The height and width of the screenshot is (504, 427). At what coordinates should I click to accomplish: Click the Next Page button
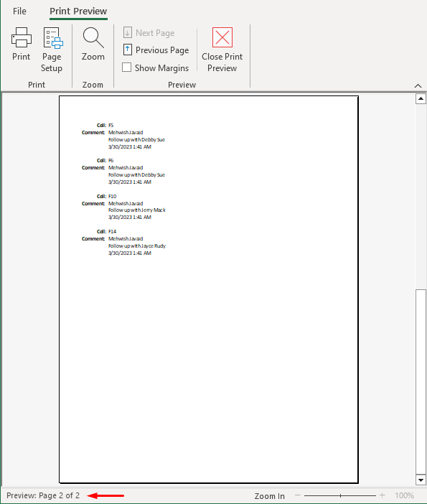click(149, 33)
